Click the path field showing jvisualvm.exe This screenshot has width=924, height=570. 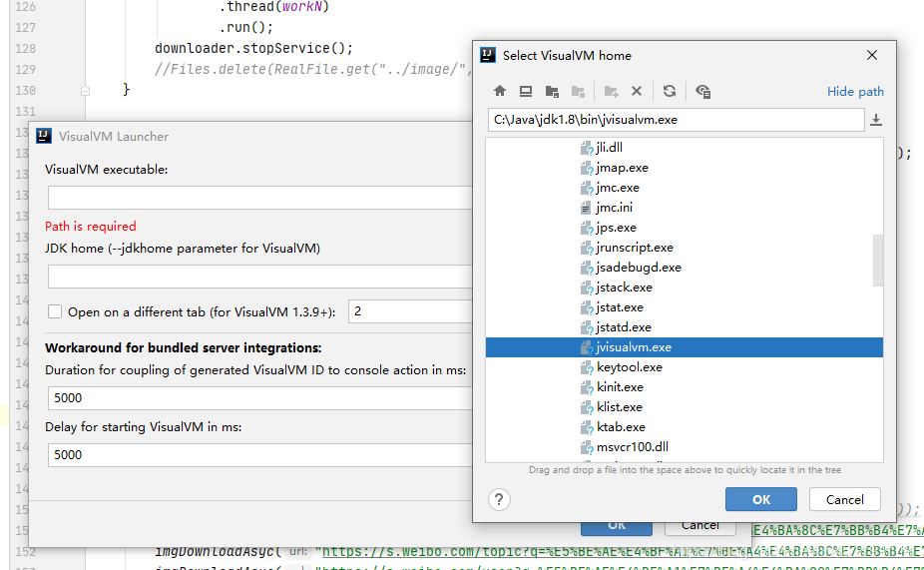pos(676,120)
